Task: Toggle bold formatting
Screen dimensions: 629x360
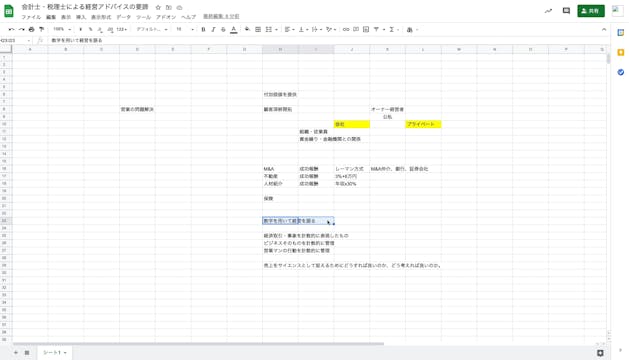Action: point(203,29)
